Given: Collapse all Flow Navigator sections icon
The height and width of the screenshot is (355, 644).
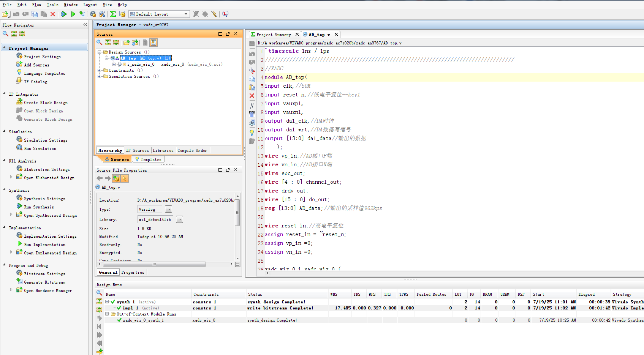Looking at the screenshot, I should [x=14, y=33].
